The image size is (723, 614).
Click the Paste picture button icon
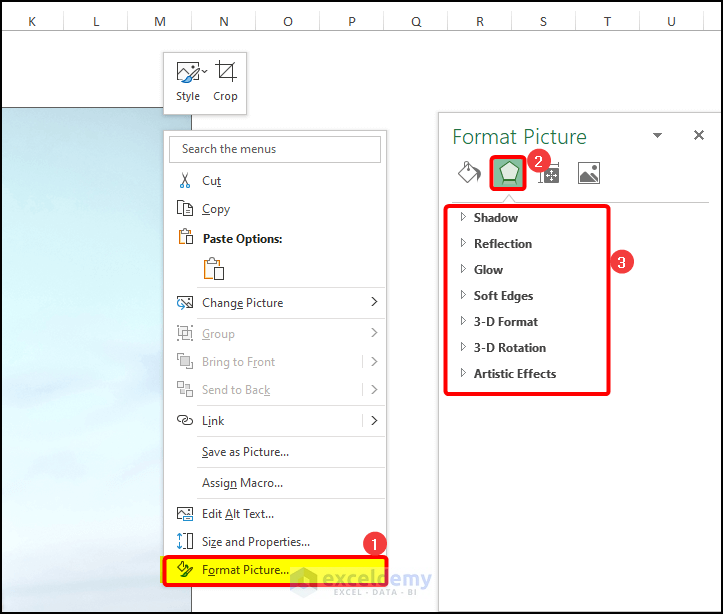pos(214,268)
